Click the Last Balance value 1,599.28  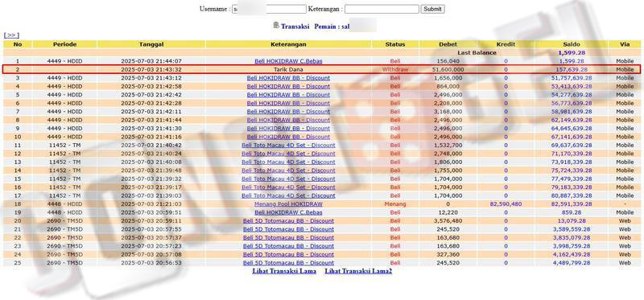click(x=572, y=52)
